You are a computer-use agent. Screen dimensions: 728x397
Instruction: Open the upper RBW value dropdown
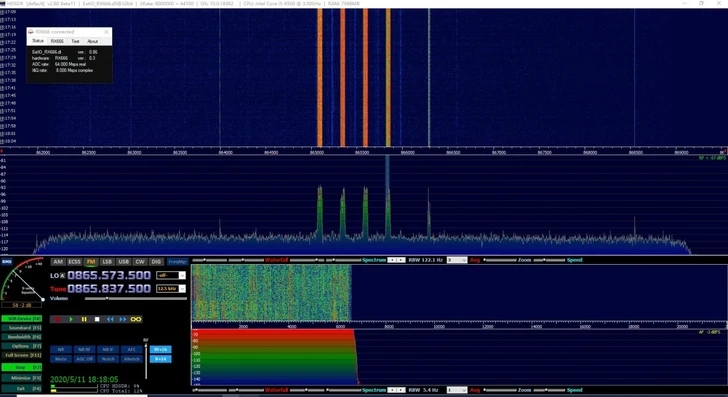pyautogui.click(x=456, y=260)
